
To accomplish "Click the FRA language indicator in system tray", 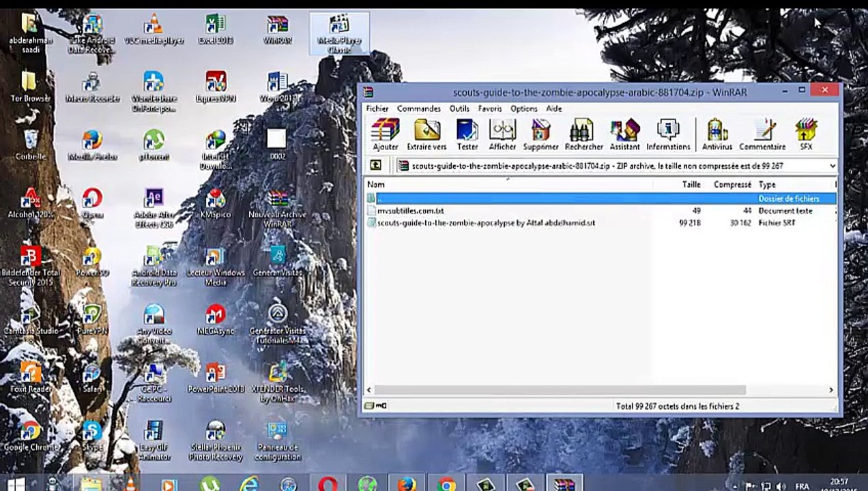I will pyautogui.click(x=802, y=486).
